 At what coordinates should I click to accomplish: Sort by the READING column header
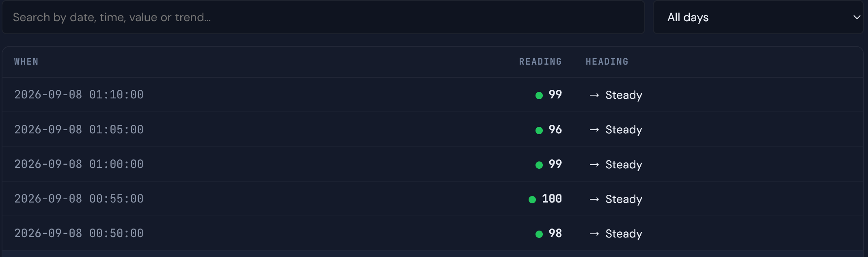(x=540, y=61)
